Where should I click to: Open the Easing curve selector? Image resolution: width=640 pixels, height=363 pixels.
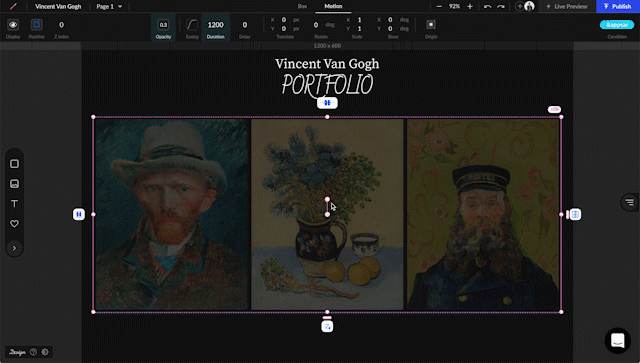(192, 25)
